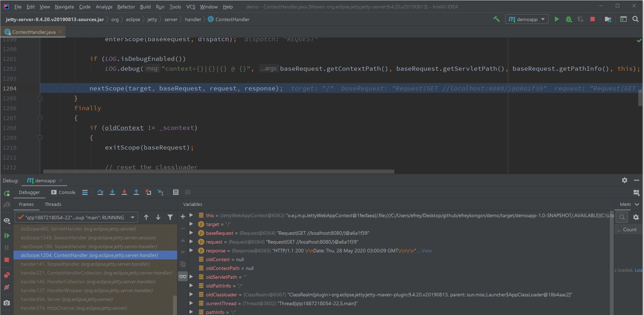Image resolution: width=644 pixels, height=315 pixels.
Task: Click the Count column header
Action: pos(630,229)
